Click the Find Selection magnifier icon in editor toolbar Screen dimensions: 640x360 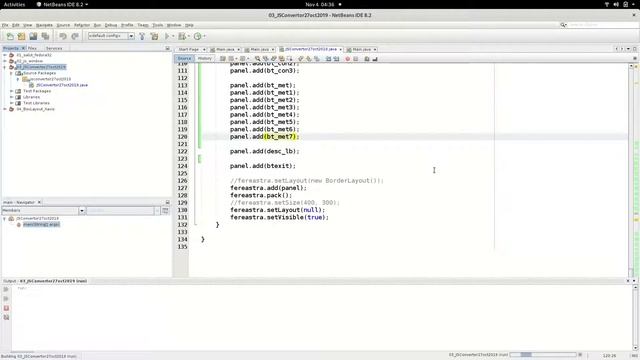coord(257,59)
